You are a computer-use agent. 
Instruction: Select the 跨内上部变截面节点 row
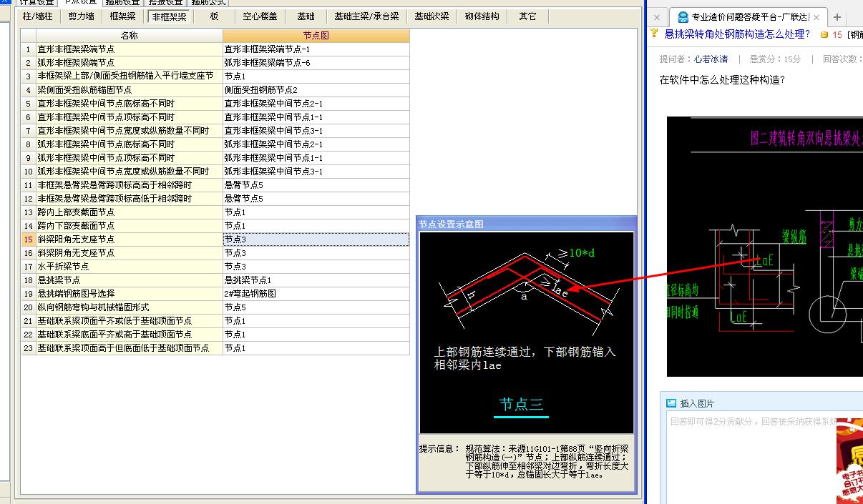(130, 212)
